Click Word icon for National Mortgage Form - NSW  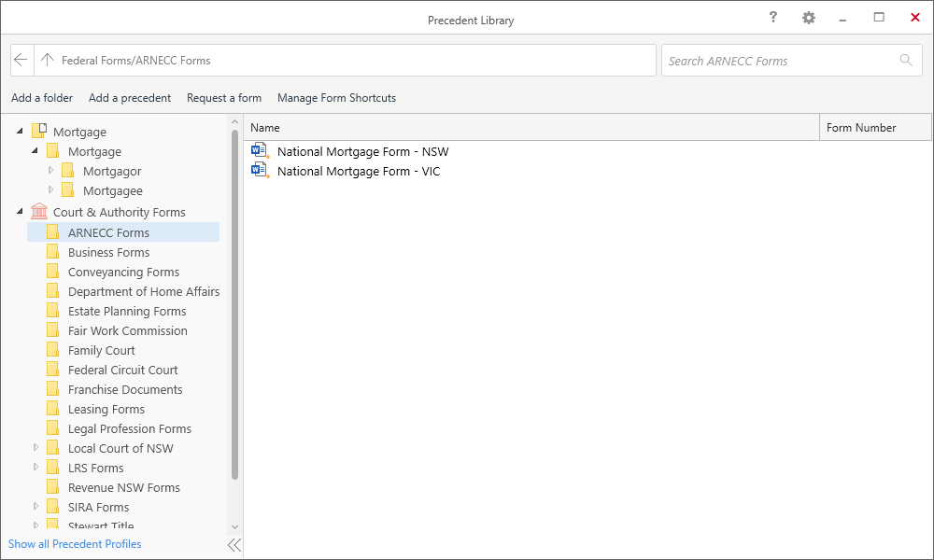coord(260,150)
